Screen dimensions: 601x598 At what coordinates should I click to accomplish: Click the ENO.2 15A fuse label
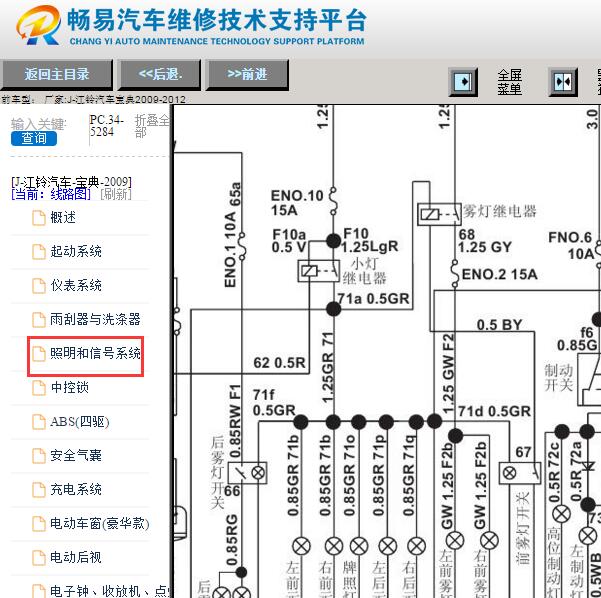[x=499, y=274]
